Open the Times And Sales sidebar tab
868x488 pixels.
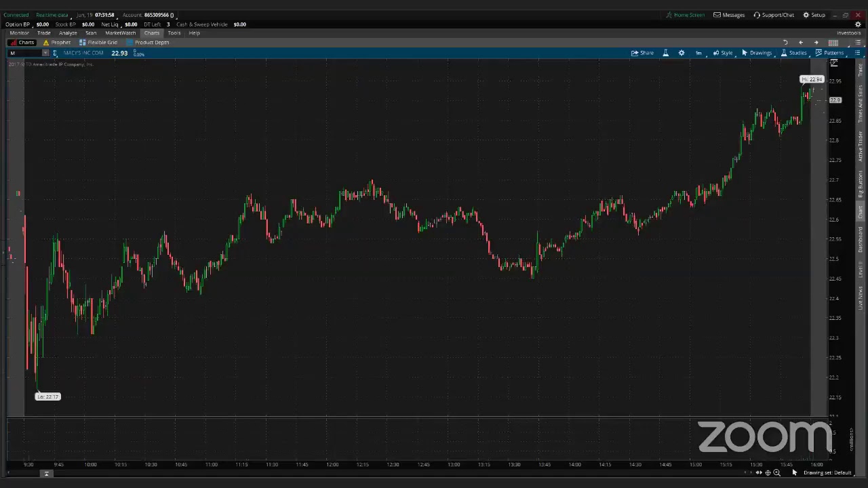tap(861, 103)
